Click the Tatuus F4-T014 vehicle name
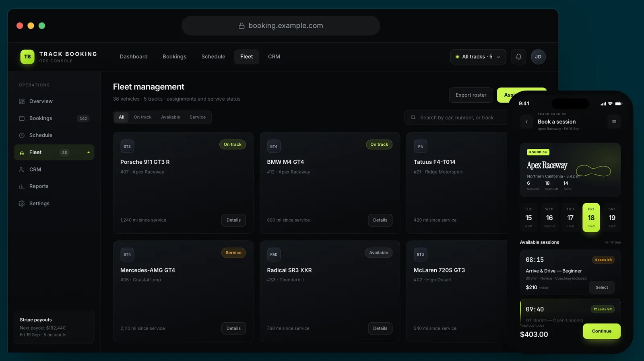Viewport: 644px width, 361px height. [x=435, y=162]
